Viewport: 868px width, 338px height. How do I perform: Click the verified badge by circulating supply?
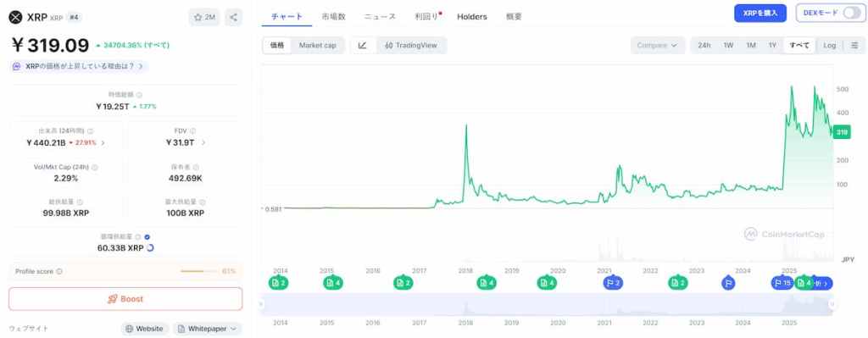[147, 236]
